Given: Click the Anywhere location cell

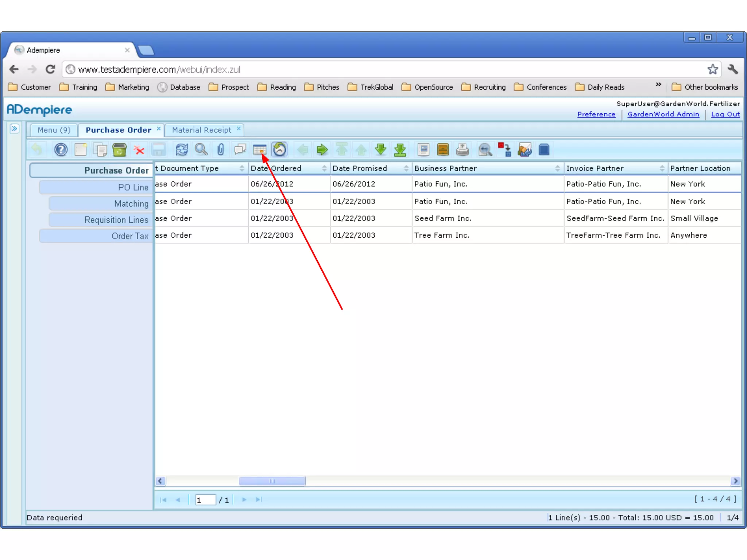Looking at the screenshot, I should pyautogui.click(x=704, y=235).
